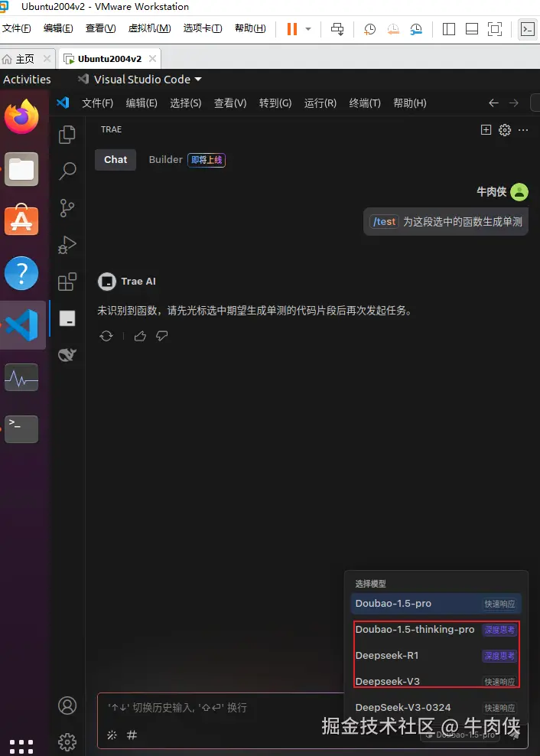The width and height of the screenshot is (540, 756).
Task: Open the VS Code 编辑(E) menu
Action: (142, 103)
